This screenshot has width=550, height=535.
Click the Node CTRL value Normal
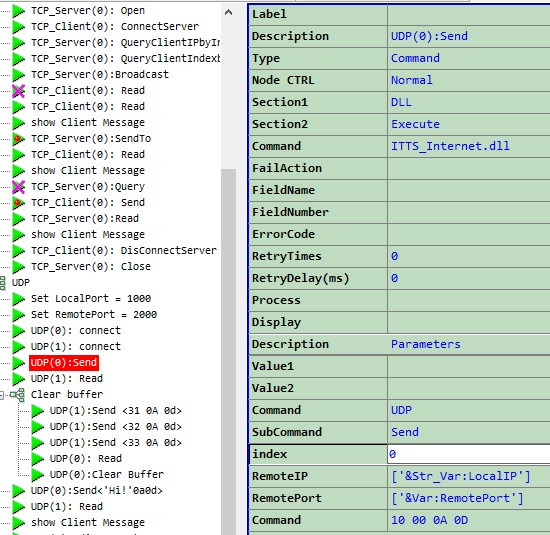point(412,80)
